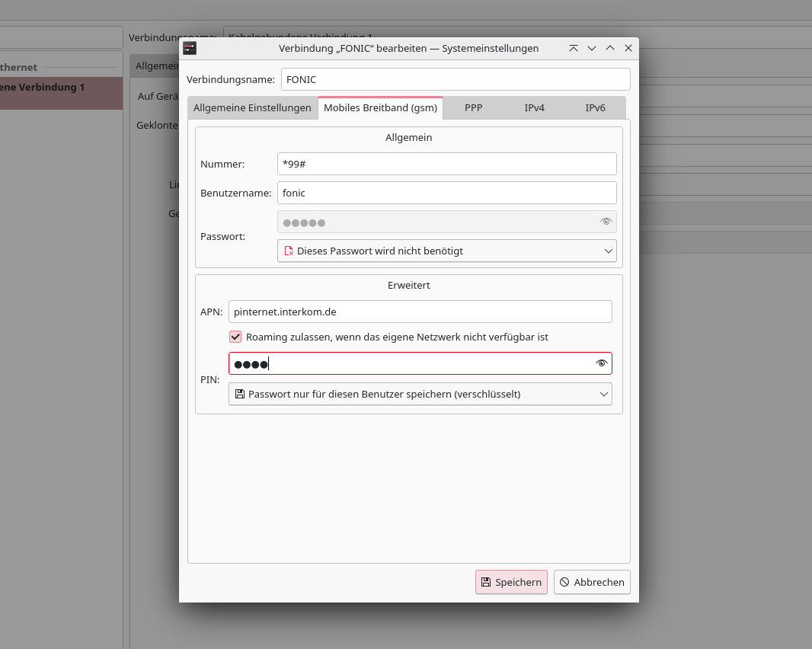Screen dimensions: 812x649
Task: Click the 'Verbindungsname:' label in the dialog
Action: pyautogui.click(x=231, y=79)
